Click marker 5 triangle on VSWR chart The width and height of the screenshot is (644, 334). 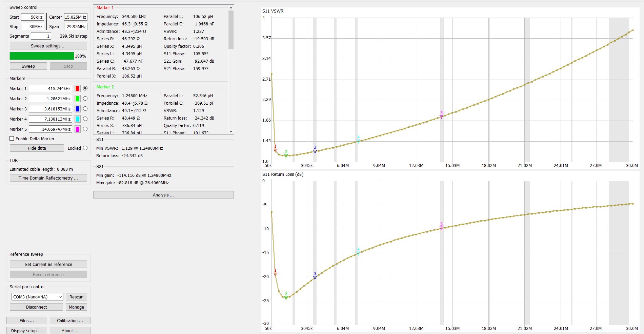pos(441,117)
